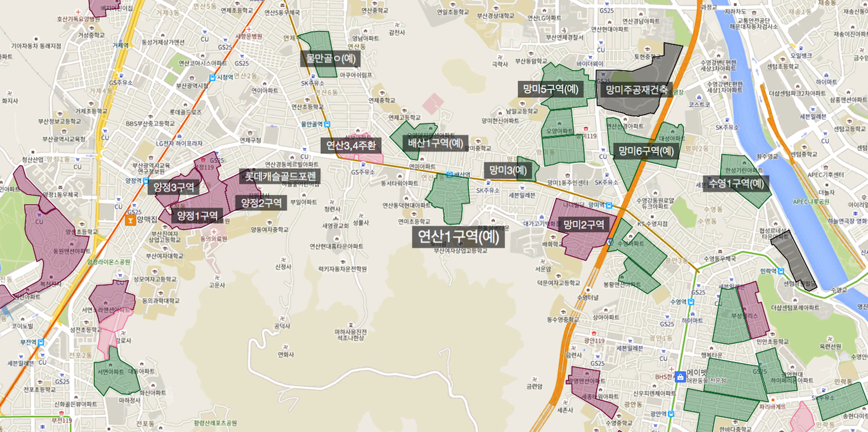
Task: Click the 코스트코 store icon
Action: click(x=698, y=98)
